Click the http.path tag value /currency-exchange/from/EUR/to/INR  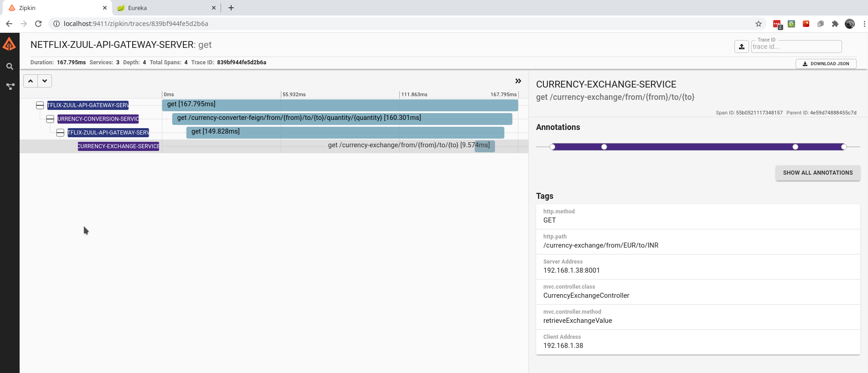pos(601,245)
